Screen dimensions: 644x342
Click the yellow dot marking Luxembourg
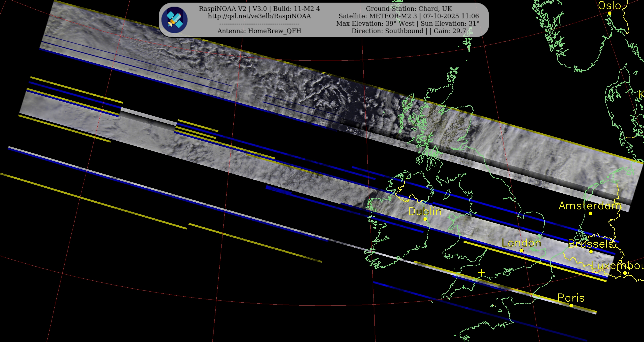(625, 273)
